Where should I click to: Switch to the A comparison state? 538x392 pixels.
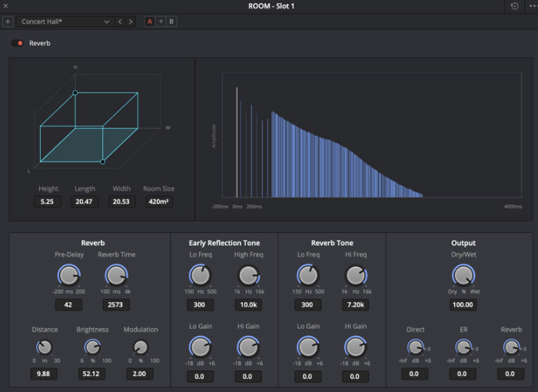150,22
